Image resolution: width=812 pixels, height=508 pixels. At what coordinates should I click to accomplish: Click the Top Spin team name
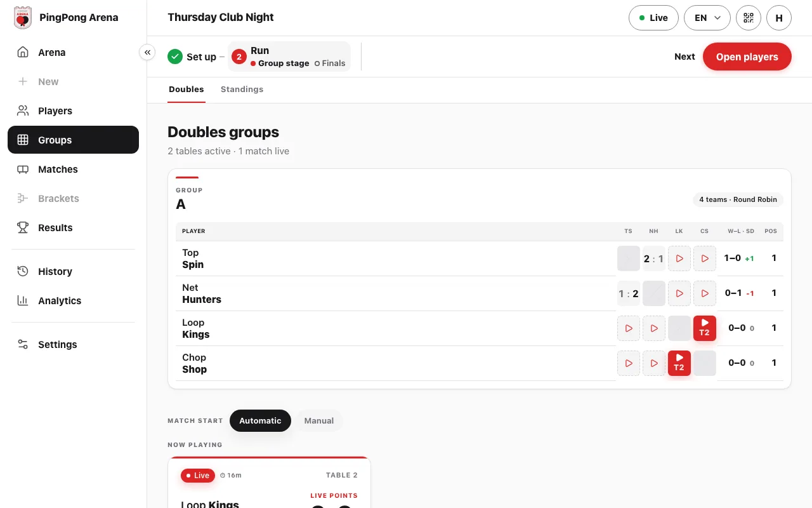point(193,258)
